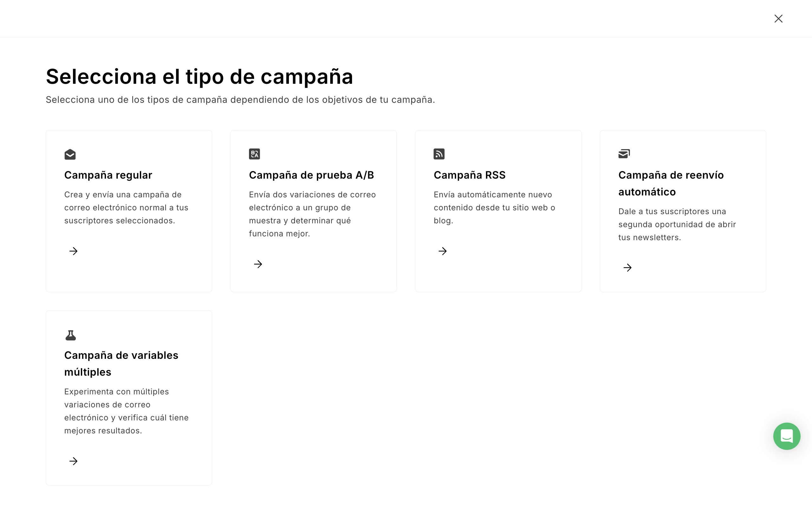Image resolution: width=812 pixels, height=507 pixels.
Task: Click the A/B test campaign icon
Action: [x=254, y=154]
